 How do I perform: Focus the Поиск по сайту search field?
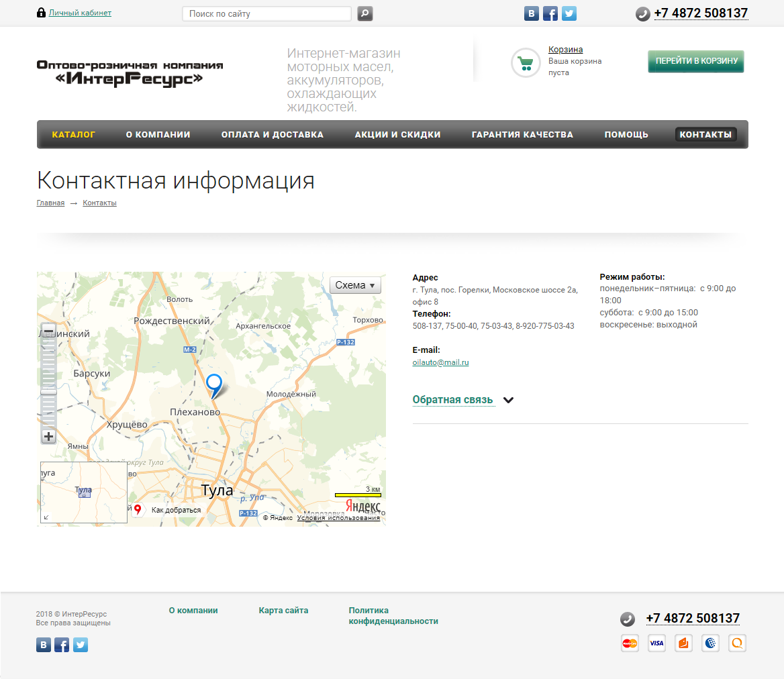pos(266,13)
